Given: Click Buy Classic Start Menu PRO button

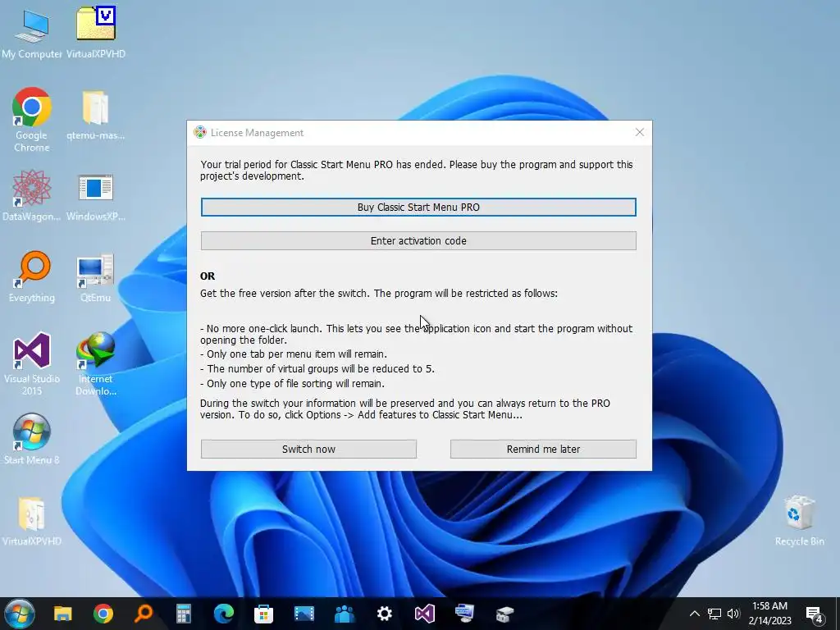Looking at the screenshot, I should [x=418, y=208].
